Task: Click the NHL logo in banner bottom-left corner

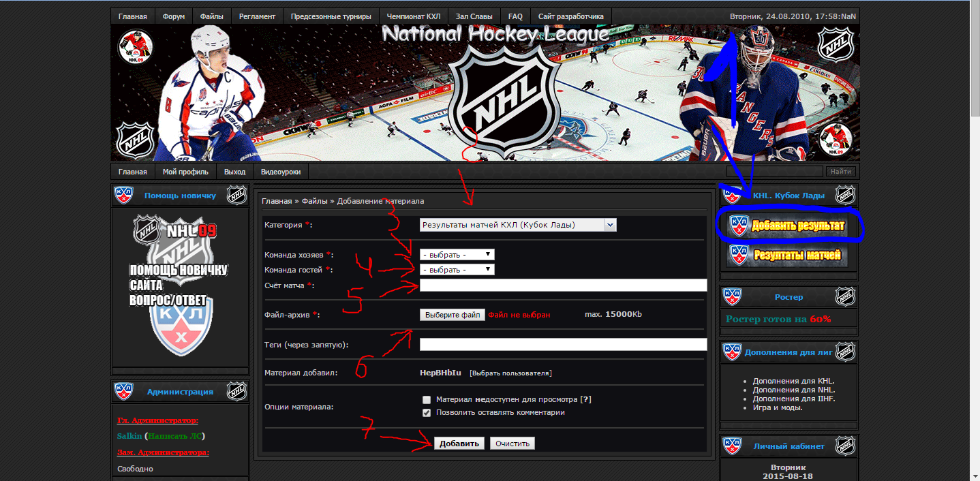Action: (x=134, y=141)
